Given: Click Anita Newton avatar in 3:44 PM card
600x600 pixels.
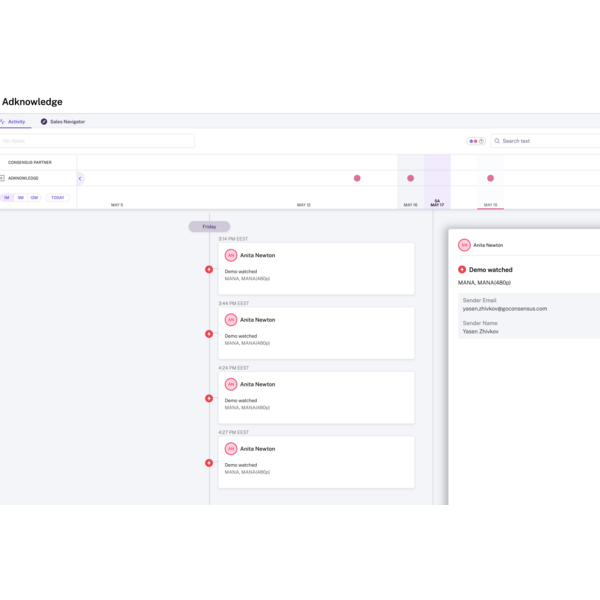Looking at the screenshot, I should pos(231,320).
